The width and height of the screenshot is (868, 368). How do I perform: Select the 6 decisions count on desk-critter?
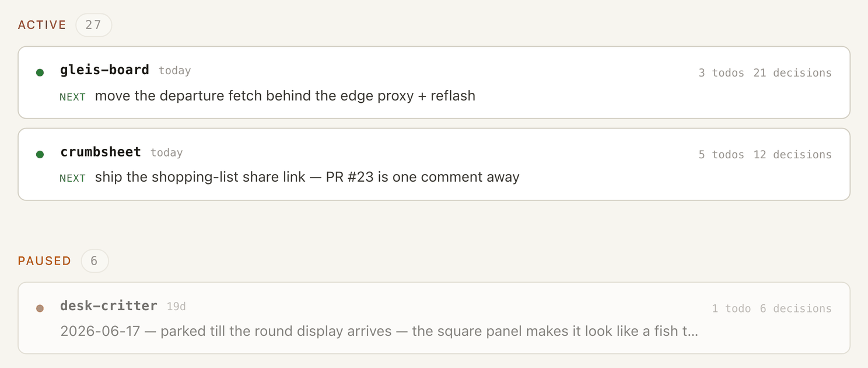(796, 308)
